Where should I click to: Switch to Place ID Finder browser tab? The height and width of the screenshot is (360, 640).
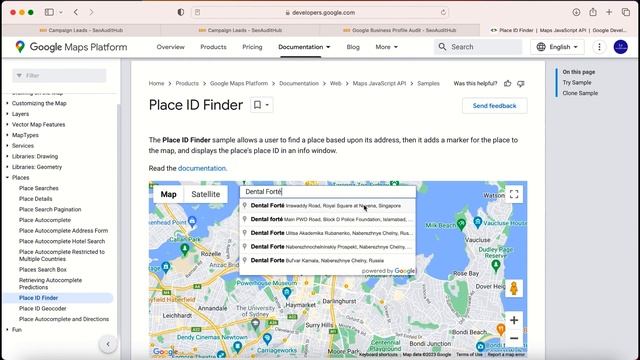click(x=558, y=30)
